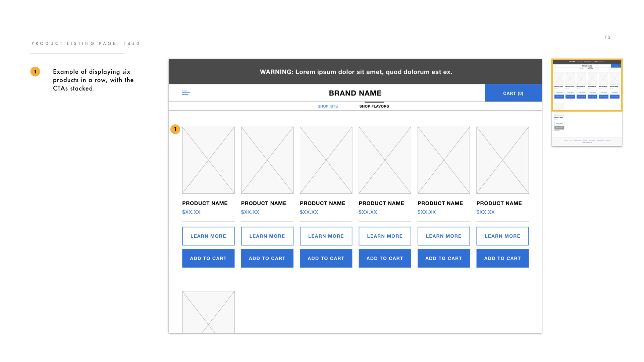Image resolution: width=644 pixels, height=362 pixels.
Task: Click ADD TO CART for fifth product
Action: pos(444,258)
